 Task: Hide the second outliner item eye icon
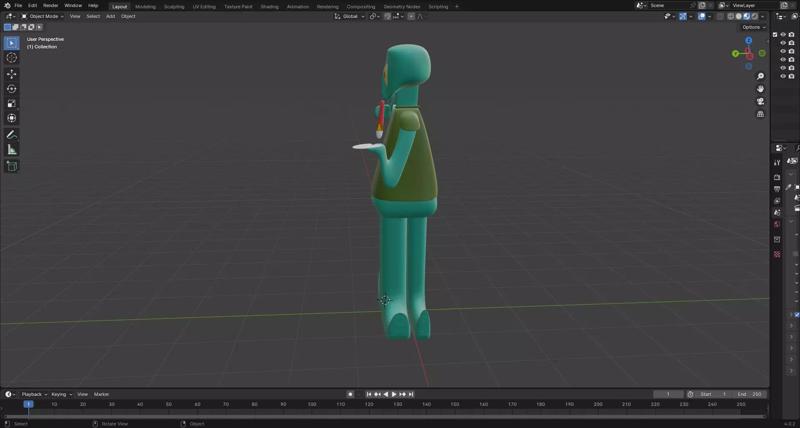pyautogui.click(x=783, y=43)
